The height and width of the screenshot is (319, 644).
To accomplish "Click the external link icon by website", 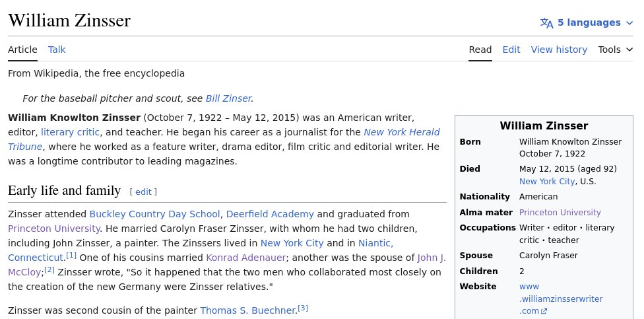I will [544, 311].
